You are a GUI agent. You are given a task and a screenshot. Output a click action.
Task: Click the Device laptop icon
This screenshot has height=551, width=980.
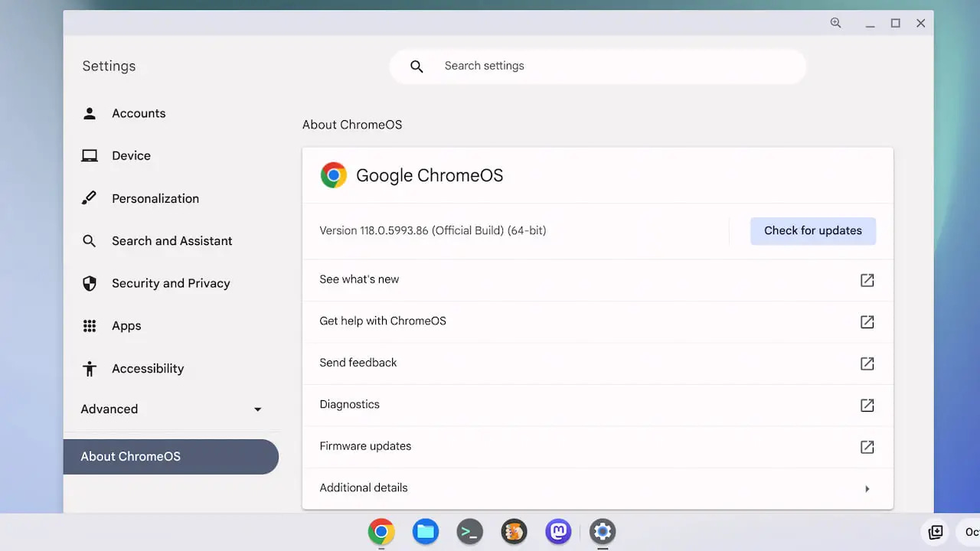(90, 156)
